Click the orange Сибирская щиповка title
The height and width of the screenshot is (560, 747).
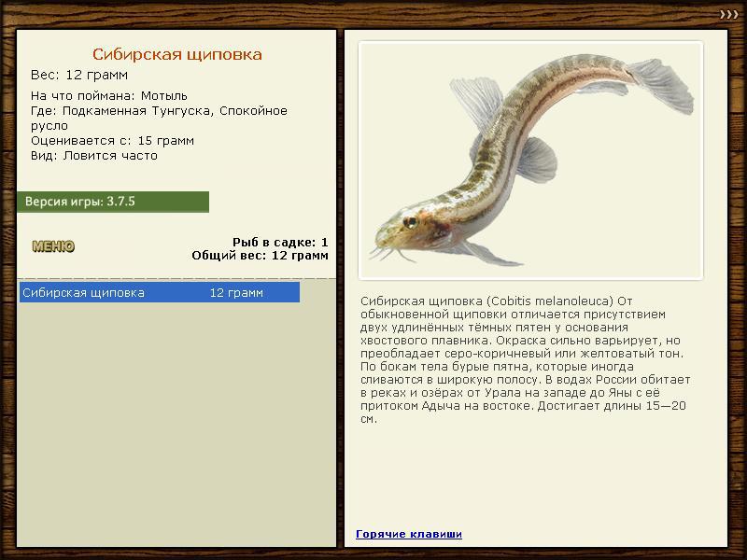click(177, 54)
